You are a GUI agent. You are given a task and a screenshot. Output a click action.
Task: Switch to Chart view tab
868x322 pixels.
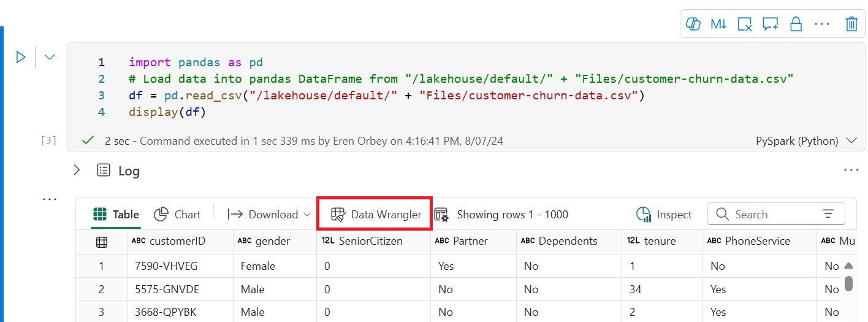coord(177,214)
